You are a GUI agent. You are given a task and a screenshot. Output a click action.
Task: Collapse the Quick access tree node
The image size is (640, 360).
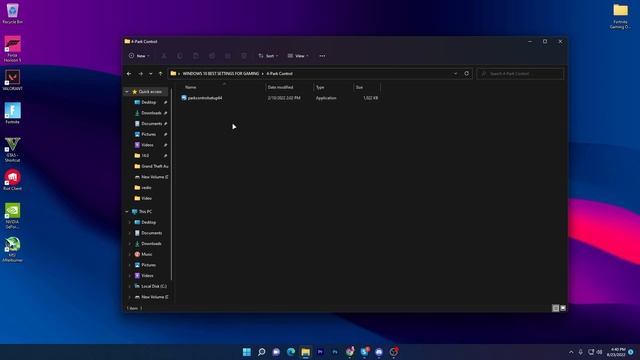[127, 92]
